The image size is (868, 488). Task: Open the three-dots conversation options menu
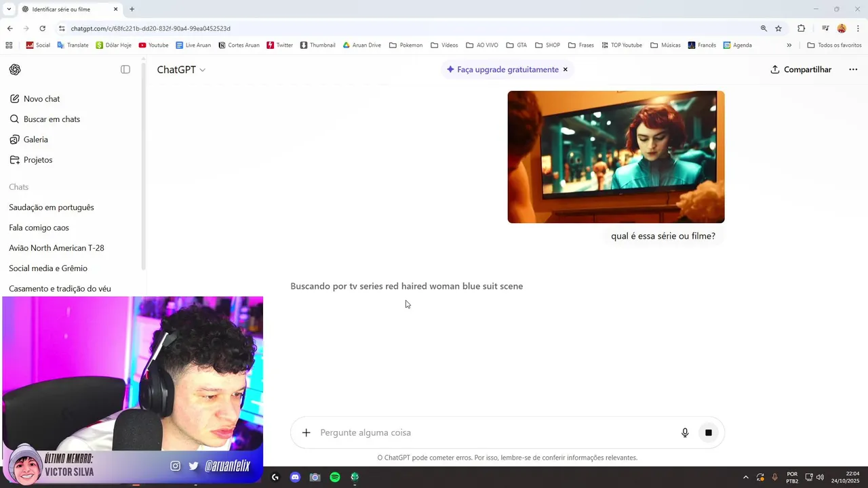[x=853, y=69]
